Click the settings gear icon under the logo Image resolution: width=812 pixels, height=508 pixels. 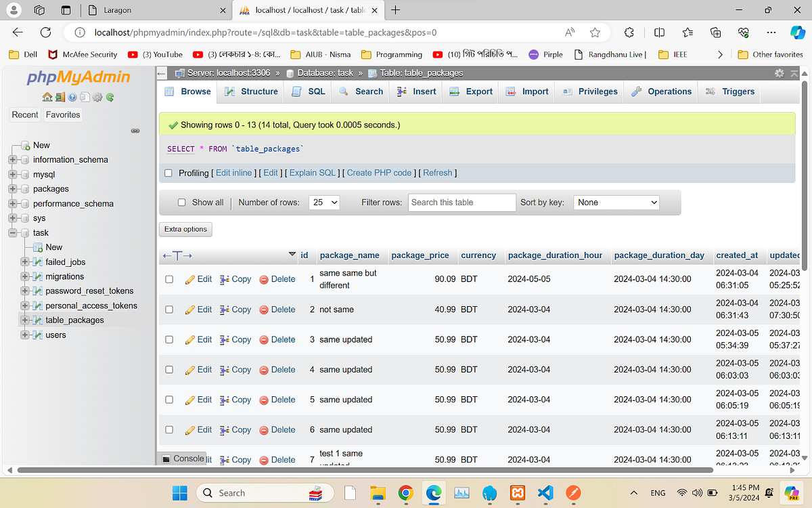97,97
